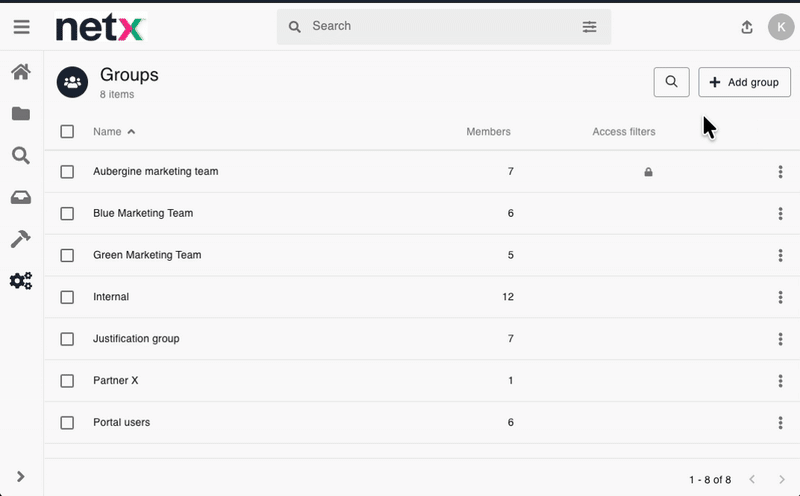Open the Justification group entry
Screen dimensions: 800x496
pos(136,339)
